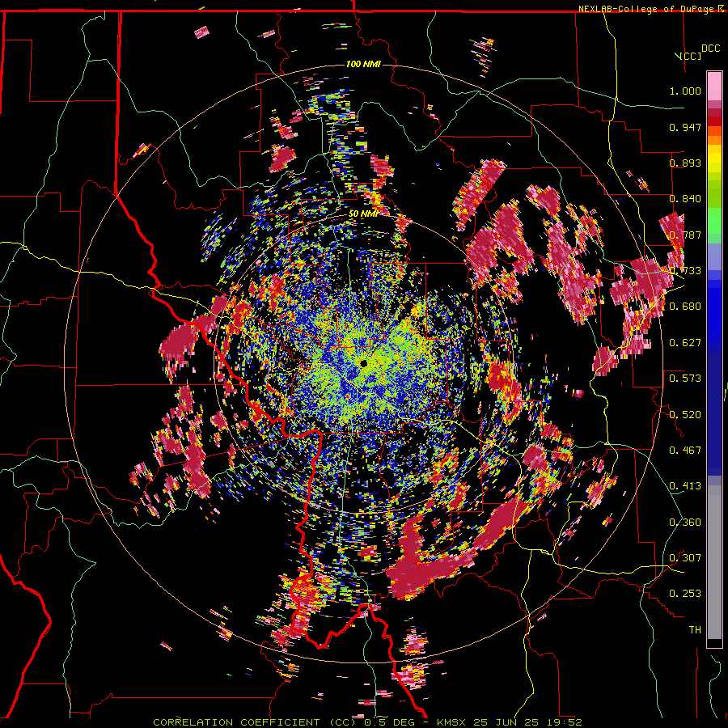The width and height of the screenshot is (728, 728).
Task: Click the CORRELATION COEFFICIENT (CC) caption
Action: click(x=255, y=722)
